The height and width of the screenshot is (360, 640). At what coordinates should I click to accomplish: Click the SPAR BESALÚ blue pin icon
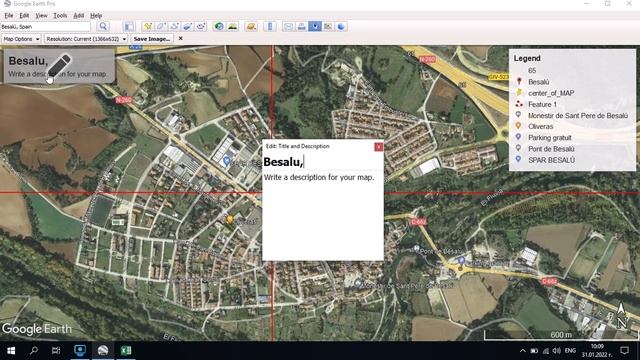[518, 160]
